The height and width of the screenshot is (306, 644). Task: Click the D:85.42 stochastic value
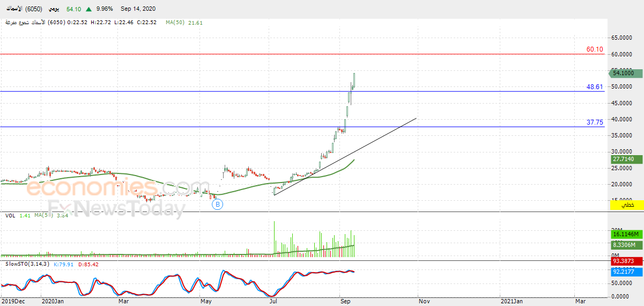[x=88, y=264]
